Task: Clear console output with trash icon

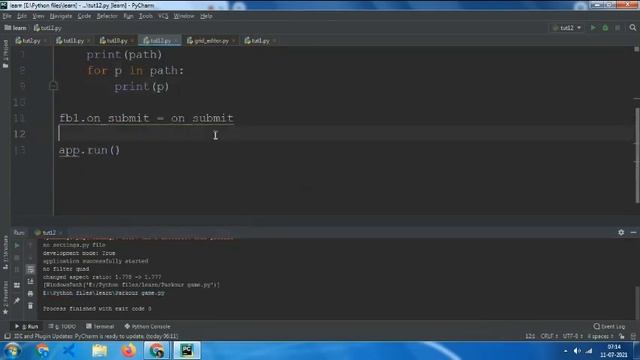Action: click(30, 306)
